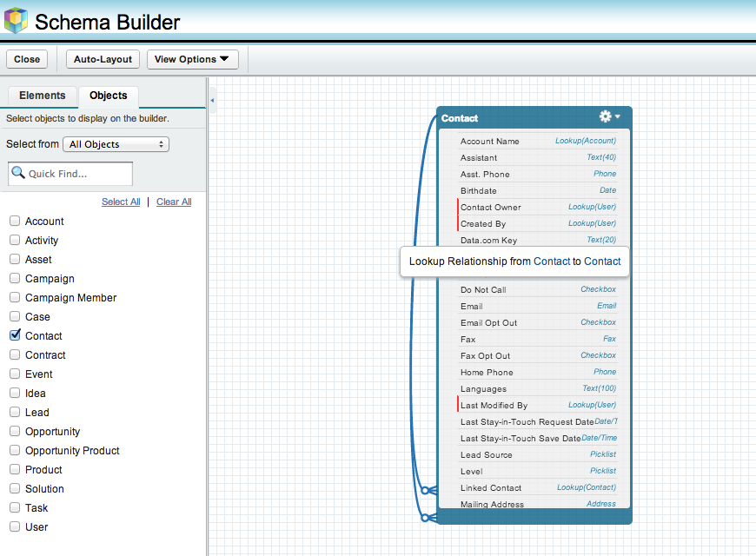Click the first Contact link in tooltip
756x556 pixels.
552,261
